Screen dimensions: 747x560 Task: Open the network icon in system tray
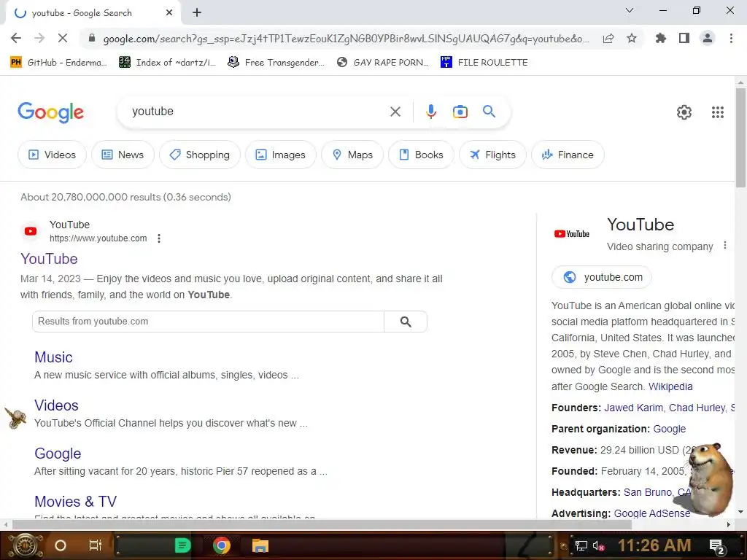(581, 545)
